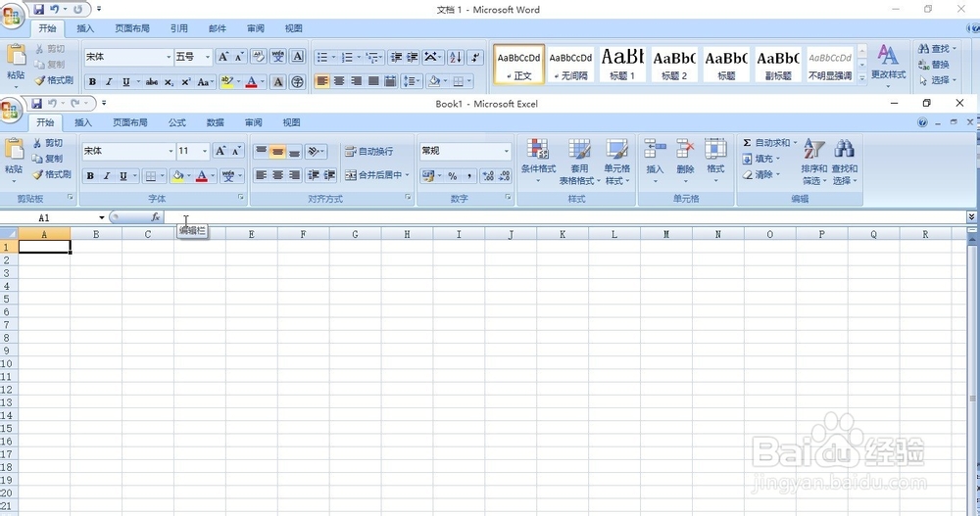
Task: Click Word sort A-Z icon
Action: pos(456,57)
